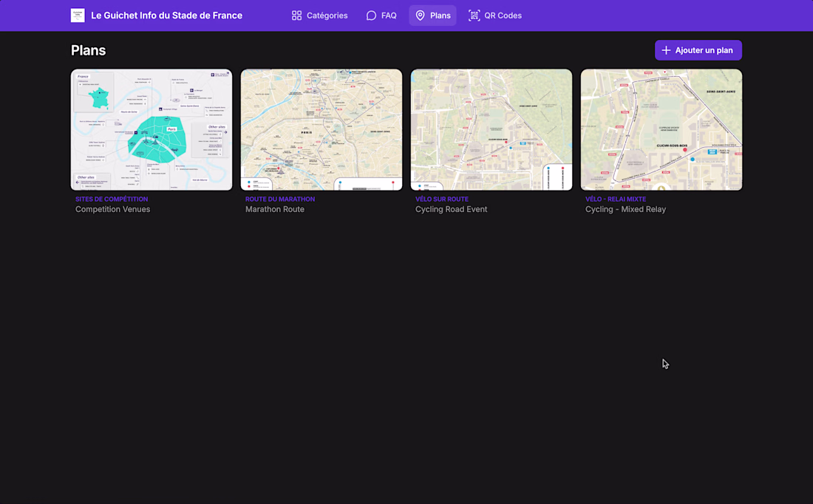
Task: Click the ROUTE DU MARATHON label
Action: click(x=280, y=199)
